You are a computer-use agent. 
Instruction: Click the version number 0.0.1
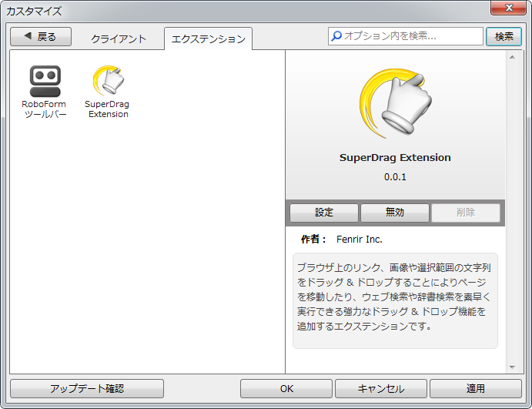[395, 177]
